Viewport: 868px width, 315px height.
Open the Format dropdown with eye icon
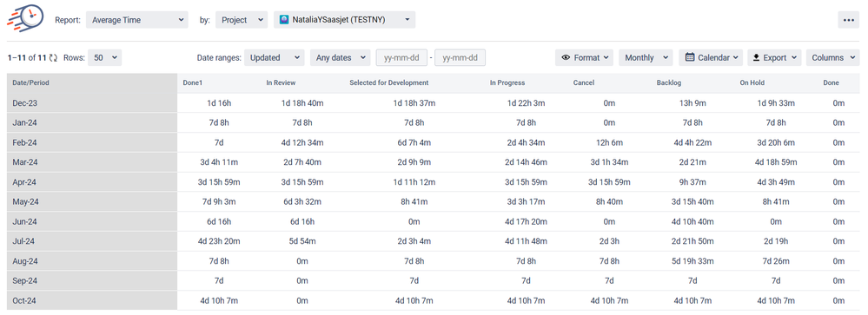tap(584, 57)
